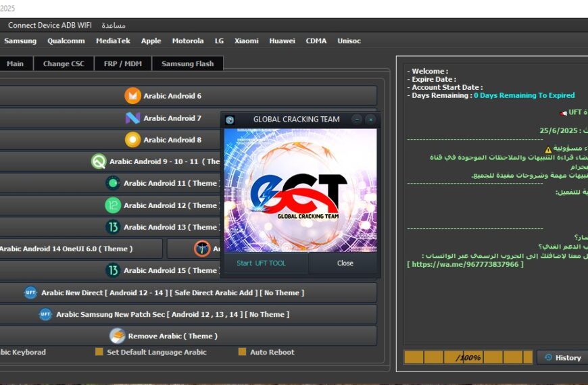Click Arabic Android 8 button text
Viewport: 588px width, 385px height.
coord(172,140)
